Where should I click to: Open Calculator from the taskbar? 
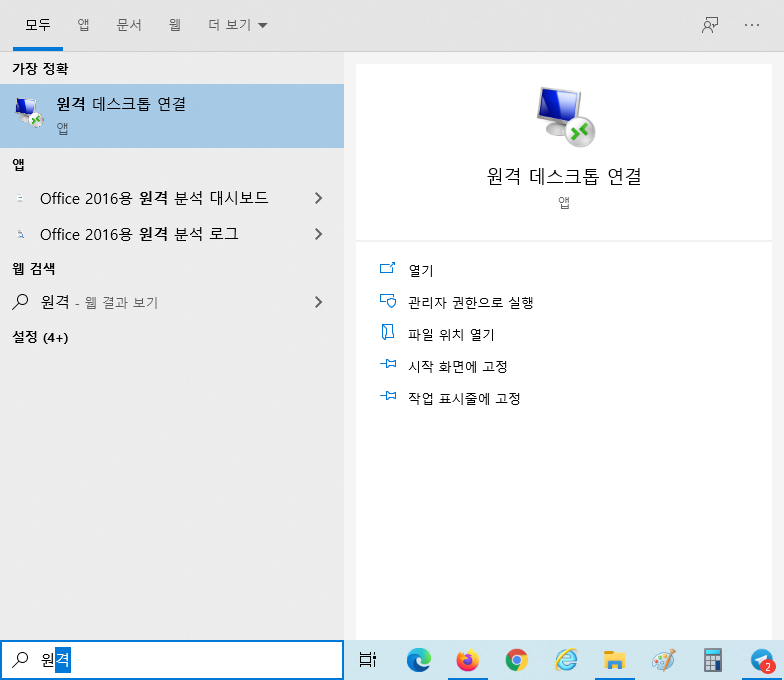coord(712,660)
